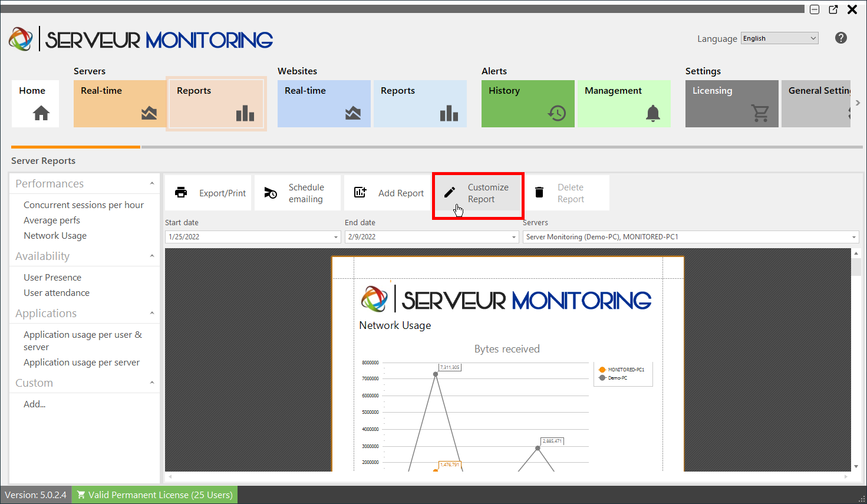The height and width of the screenshot is (504, 867).
Task: Click Demo-PC legend entry in chart
Action: coord(613,378)
